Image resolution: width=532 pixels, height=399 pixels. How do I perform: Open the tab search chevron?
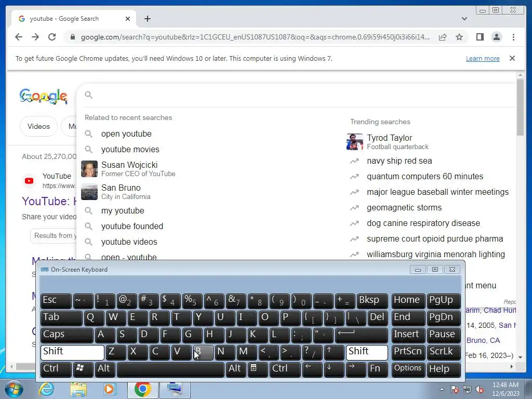[x=464, y=19]
